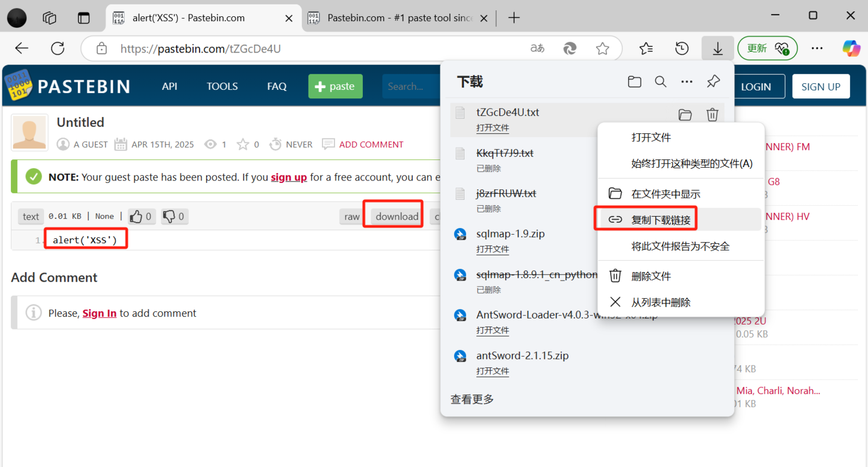This screenshot has height=467, width=868.
Task: Click the thumbs up like button
Action: tap(141, 216)
